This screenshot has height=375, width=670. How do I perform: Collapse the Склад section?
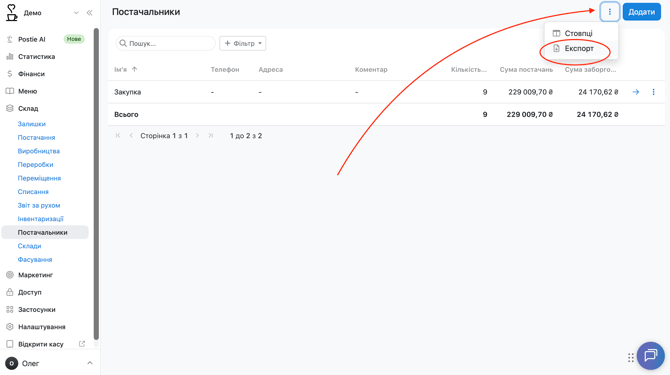click(28, 108)
